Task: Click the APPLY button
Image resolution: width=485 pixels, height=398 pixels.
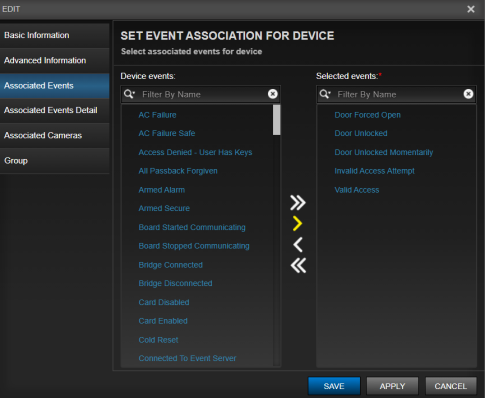Action: [392, 386]
